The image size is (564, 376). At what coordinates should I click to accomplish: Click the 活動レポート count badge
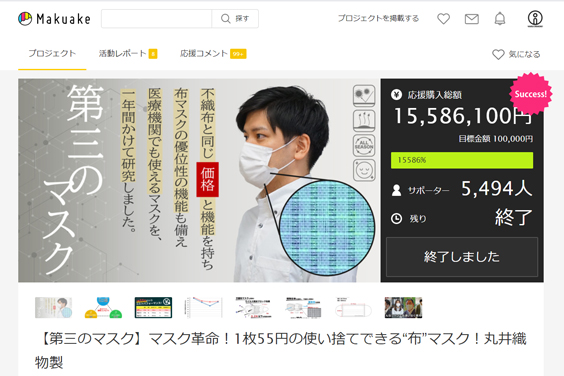(153, 54)
